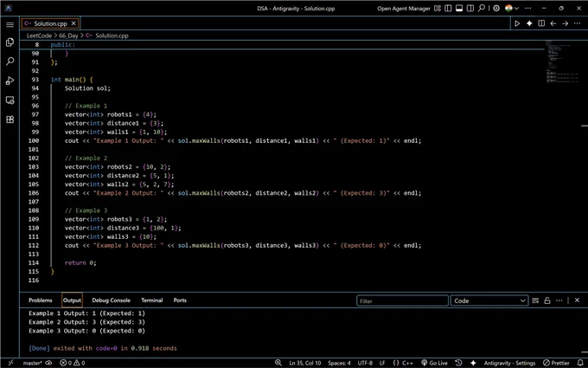Open the Explorer view in activity bar
Image resolution: width=588 pixels, height=368 pixels.
click(x=10, y=42)
